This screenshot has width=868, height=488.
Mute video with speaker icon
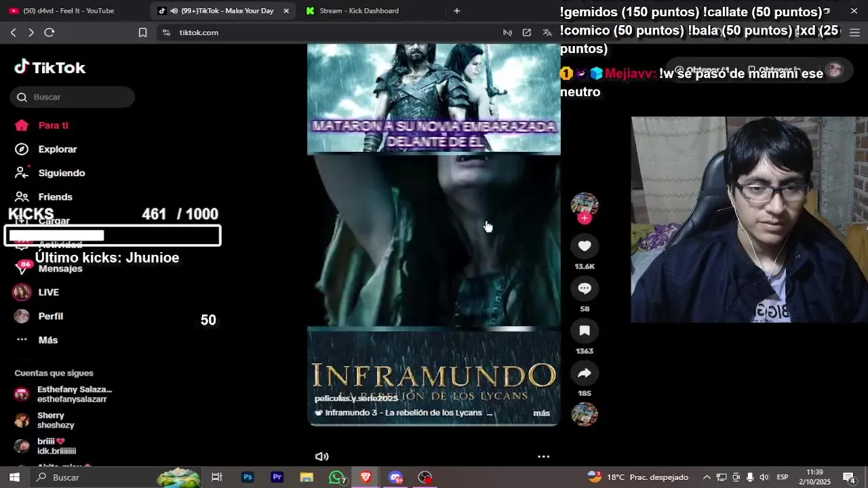(322, 457)
